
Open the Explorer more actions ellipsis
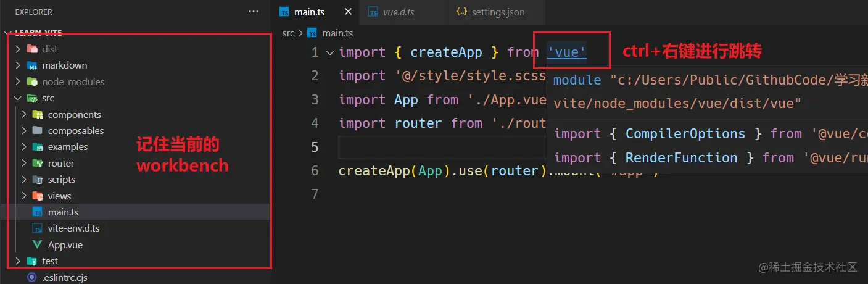(254, 12)
